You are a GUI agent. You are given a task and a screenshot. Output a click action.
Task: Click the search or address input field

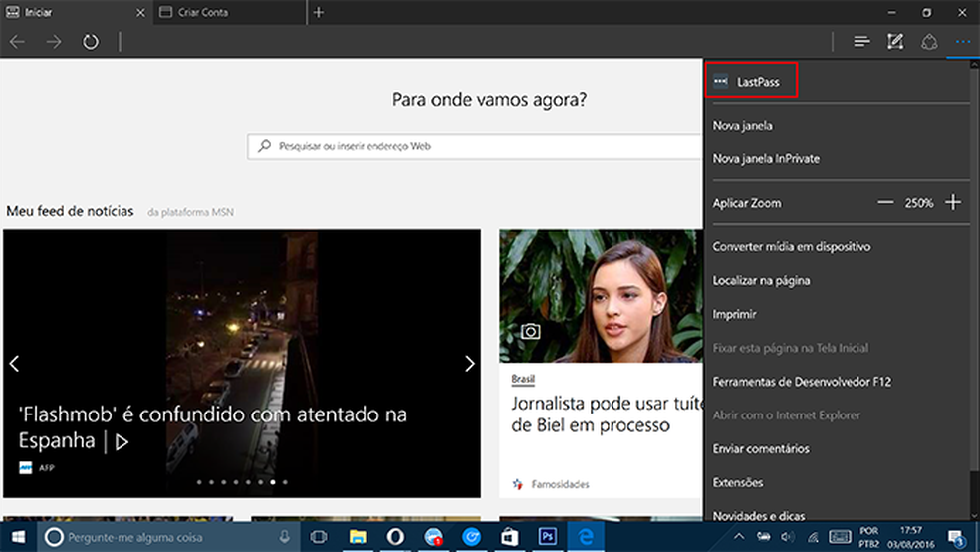(475, 146)
